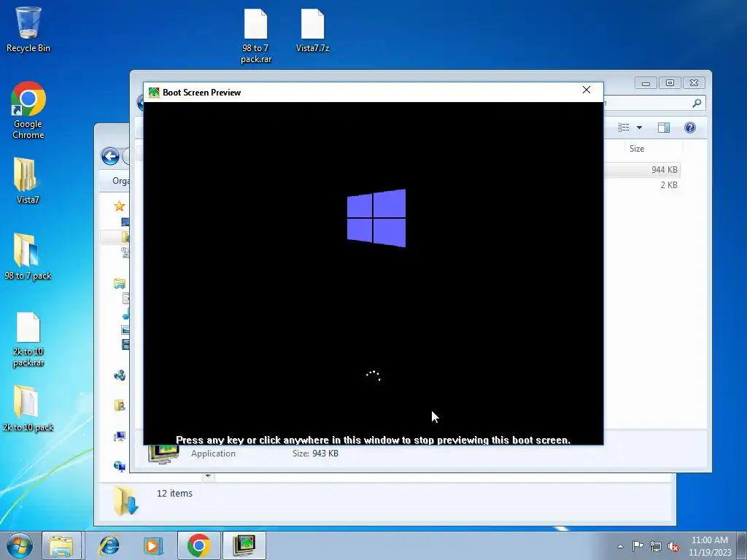Click the '12 items' status text
This screenshot has height=560, width=747.
174,494
